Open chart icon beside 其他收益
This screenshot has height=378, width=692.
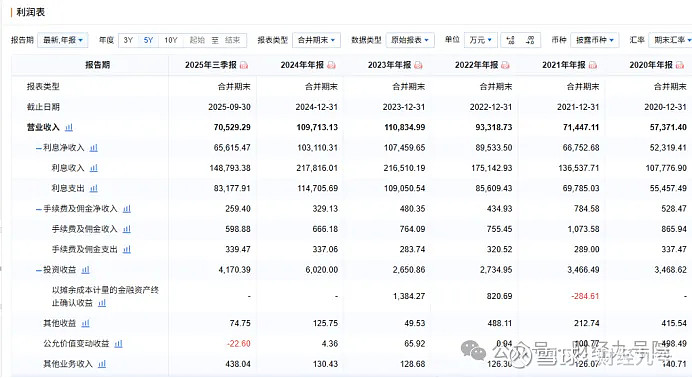click(x=86, y=323)
